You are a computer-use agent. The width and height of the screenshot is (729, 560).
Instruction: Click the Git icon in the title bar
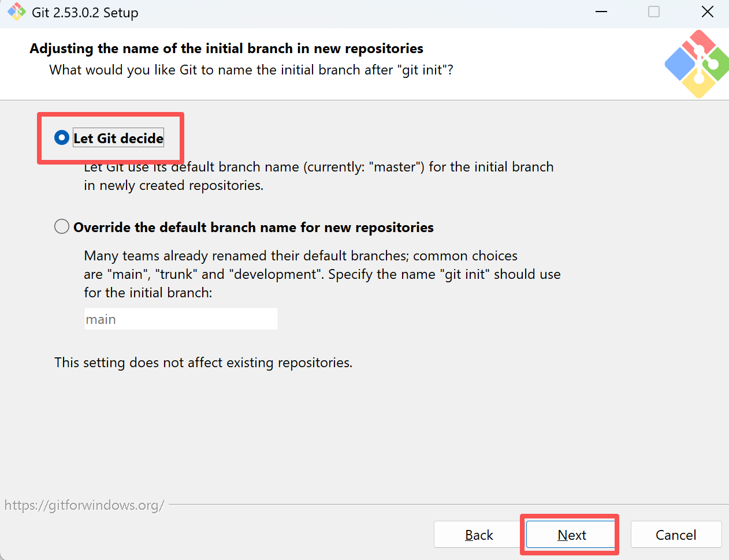(16, 12)
